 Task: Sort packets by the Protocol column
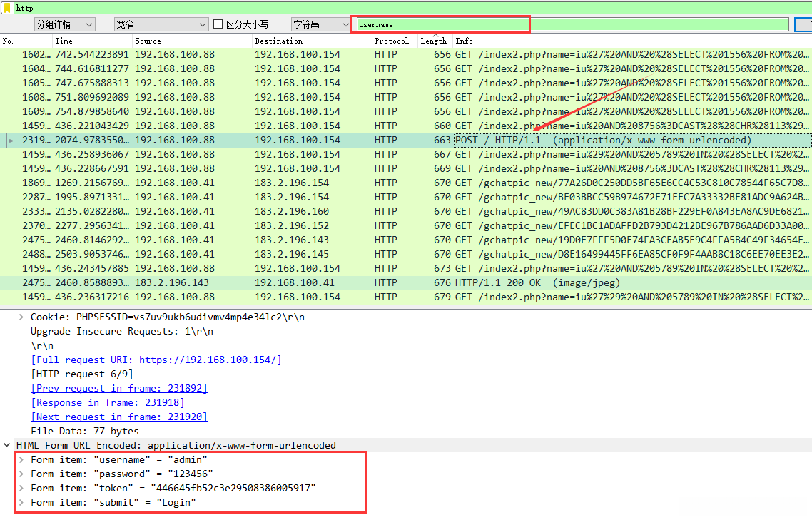click(x=395, y=41)
